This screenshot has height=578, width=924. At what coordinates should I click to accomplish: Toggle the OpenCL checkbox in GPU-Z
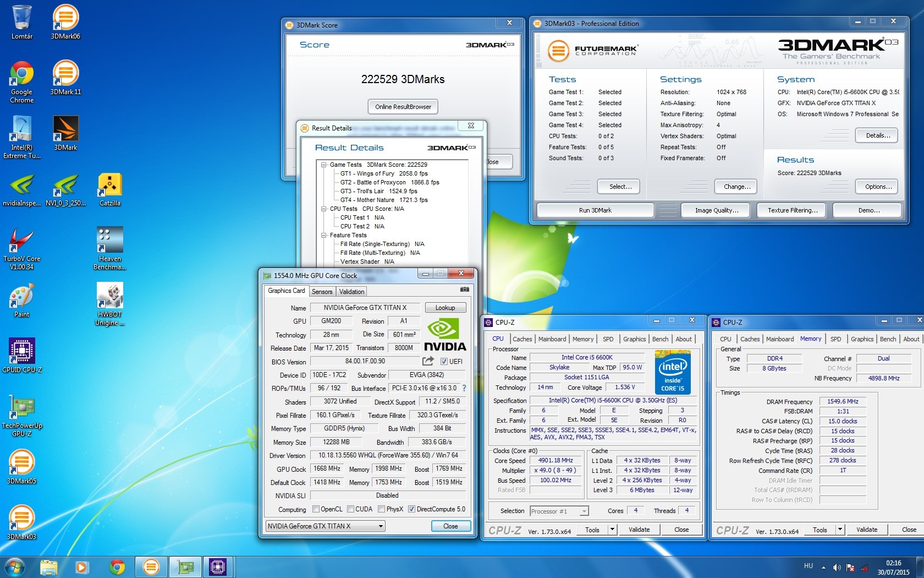[x=316, y=509]
